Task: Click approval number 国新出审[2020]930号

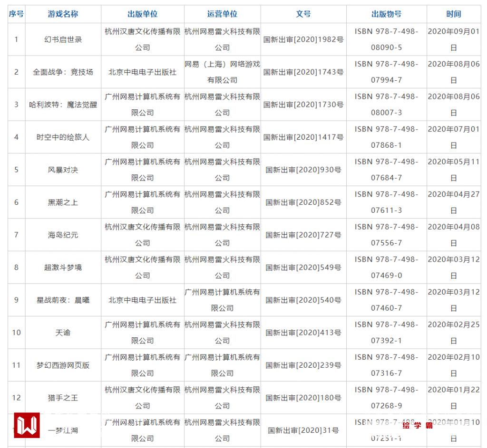Action: (x=303, y=170)
